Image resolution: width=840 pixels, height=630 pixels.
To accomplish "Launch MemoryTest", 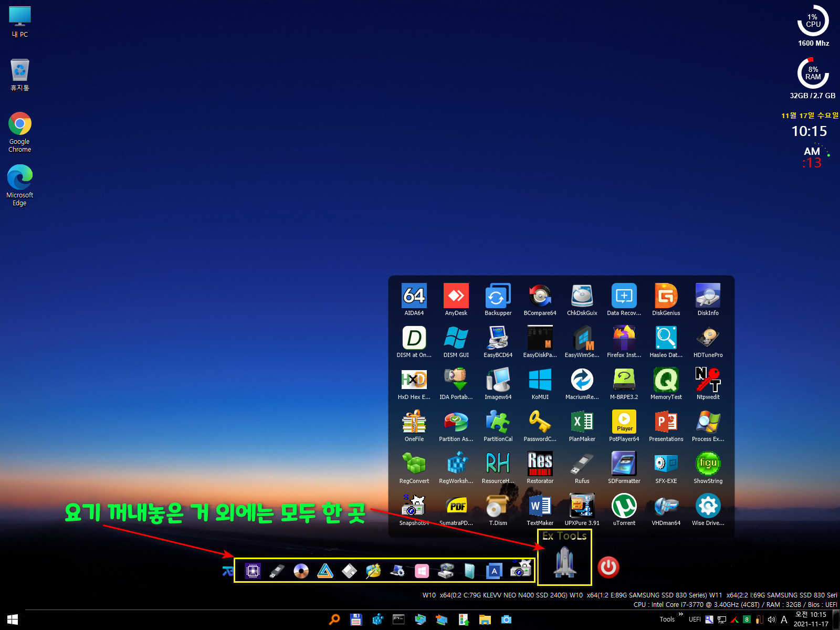I will click(666, 380).
